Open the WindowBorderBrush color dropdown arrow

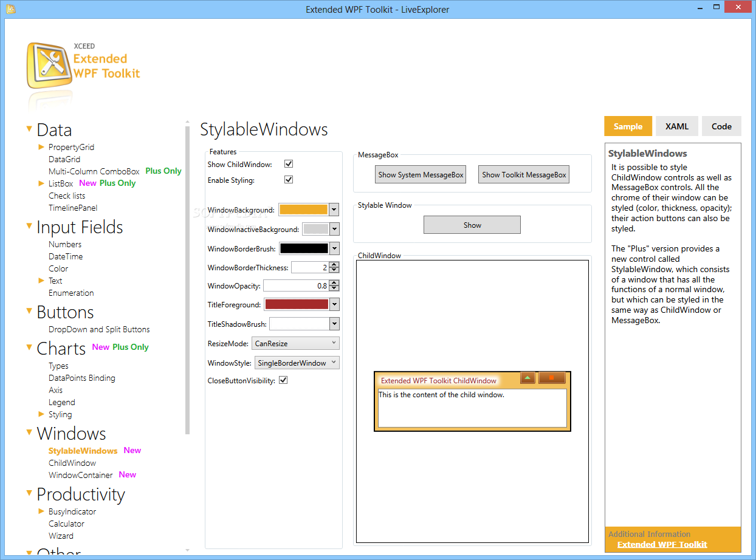click(334, 248)
